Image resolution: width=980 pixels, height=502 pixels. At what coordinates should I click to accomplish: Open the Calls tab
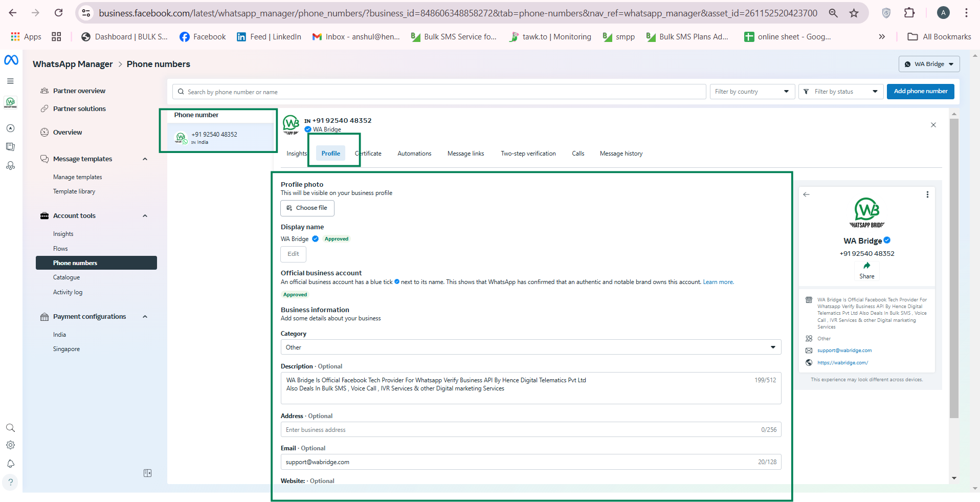click(x=578, y=154)
